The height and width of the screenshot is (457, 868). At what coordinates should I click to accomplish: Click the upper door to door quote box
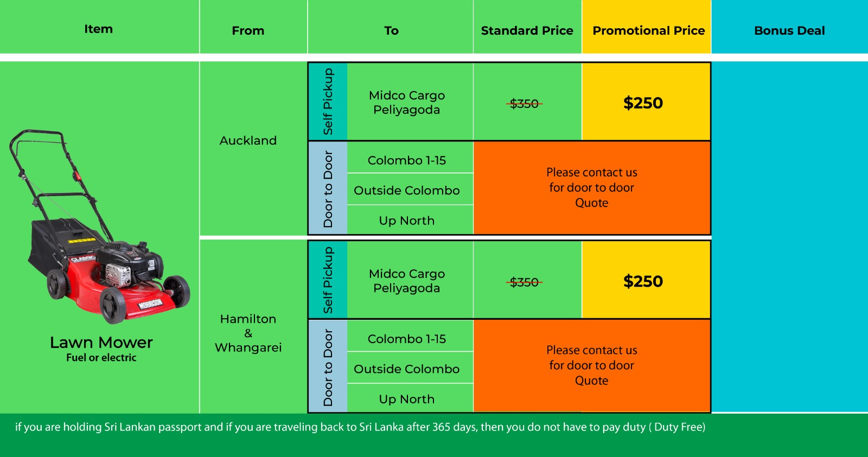tap(591, 188)
